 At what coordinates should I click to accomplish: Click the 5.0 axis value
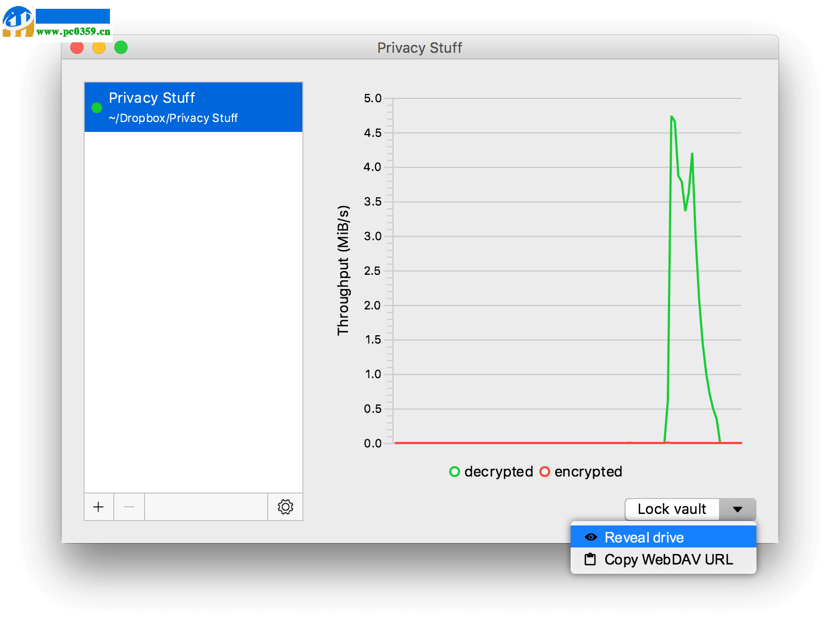pyautogui.click(x=373, y=98)
